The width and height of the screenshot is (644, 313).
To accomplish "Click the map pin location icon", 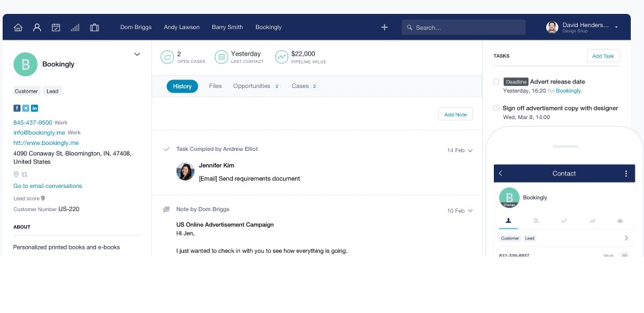I will 16,175.
